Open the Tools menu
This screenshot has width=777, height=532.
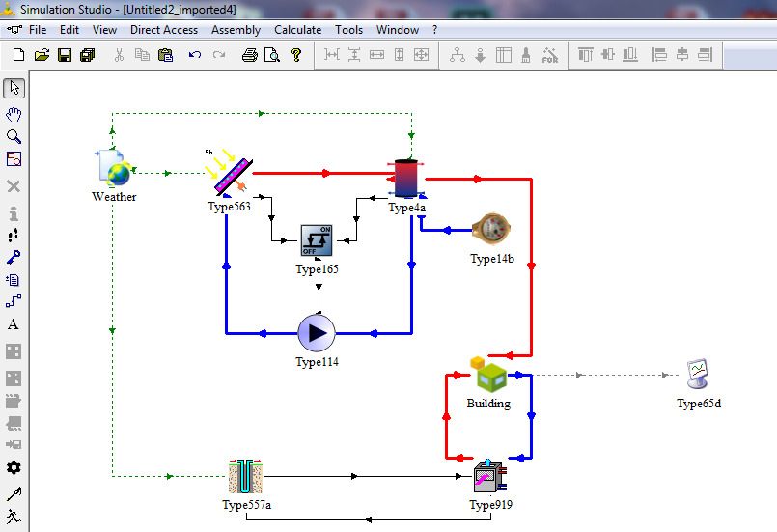coord(348,30)
